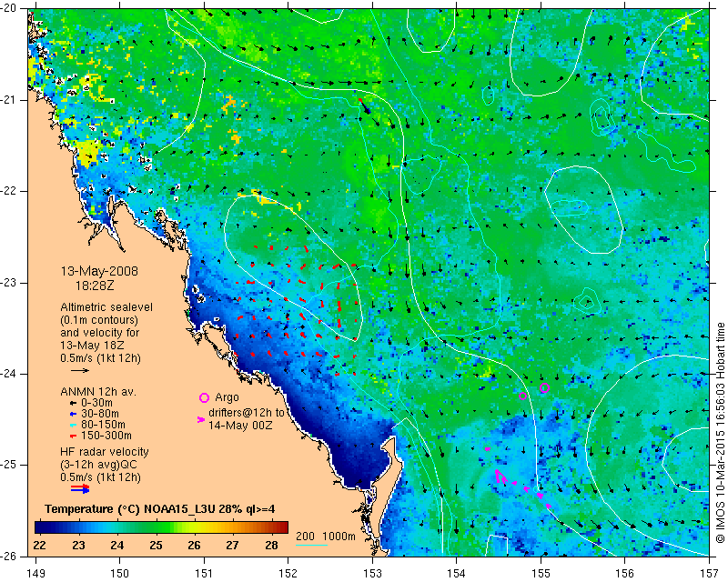Click the Argo float circle left of the 155 one
Image resolution: width=728 pixels, height=582 pixels.
point(522,396)
